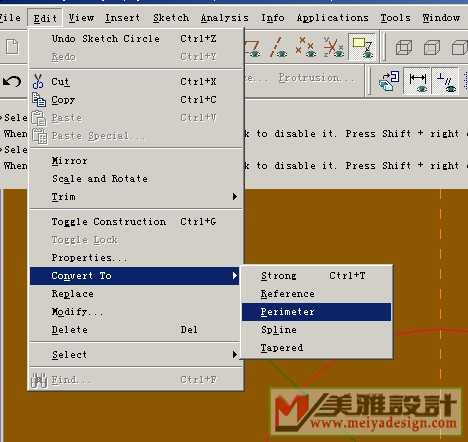Image resolution: width=468 pixels, height=442 pixels.
Task: Toggle datum planes display icon
Action: click(x=253, y=48)
